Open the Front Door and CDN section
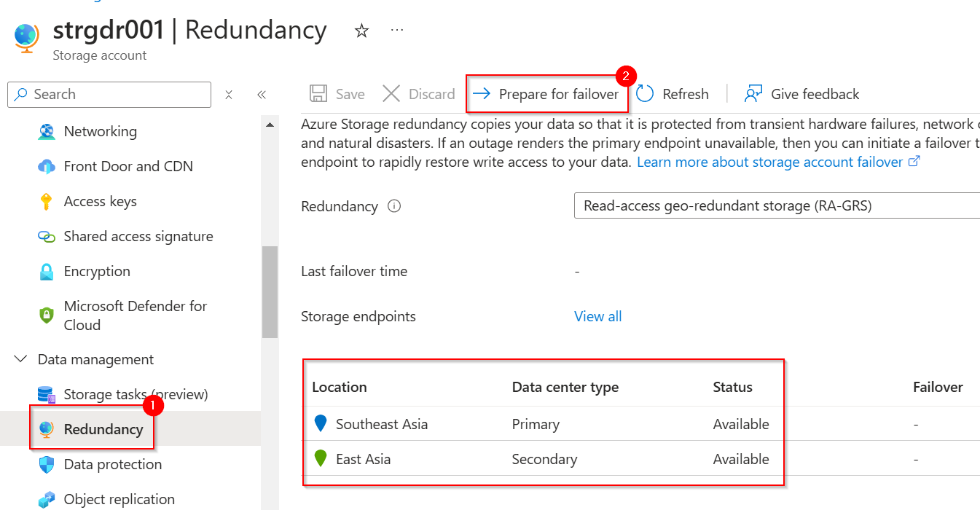 46,166
